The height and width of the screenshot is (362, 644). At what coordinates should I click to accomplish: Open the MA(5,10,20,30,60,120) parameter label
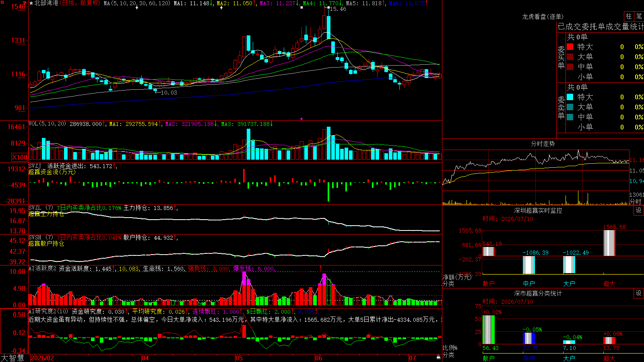point(137,3)
